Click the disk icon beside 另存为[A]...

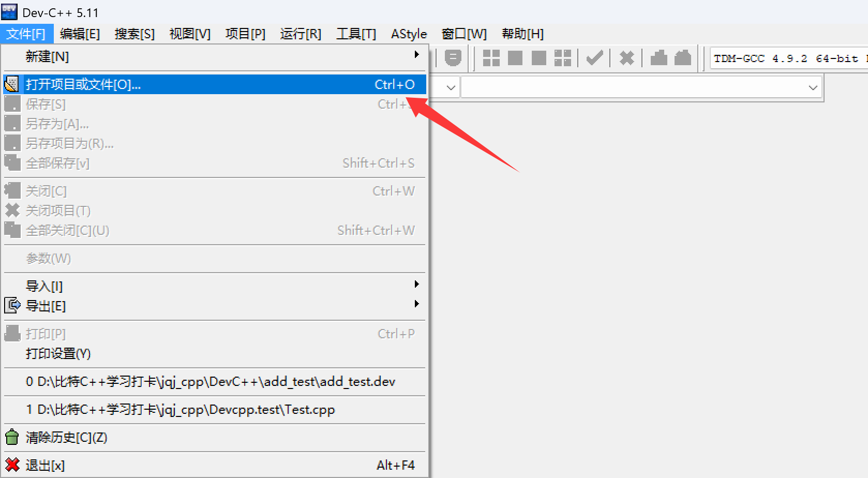(x=12, y=124)
